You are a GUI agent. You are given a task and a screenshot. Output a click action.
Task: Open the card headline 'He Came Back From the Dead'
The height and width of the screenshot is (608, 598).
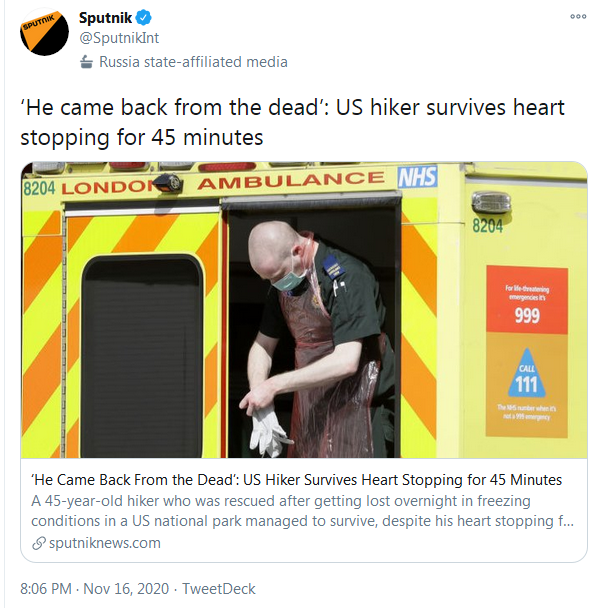(296, 480)
